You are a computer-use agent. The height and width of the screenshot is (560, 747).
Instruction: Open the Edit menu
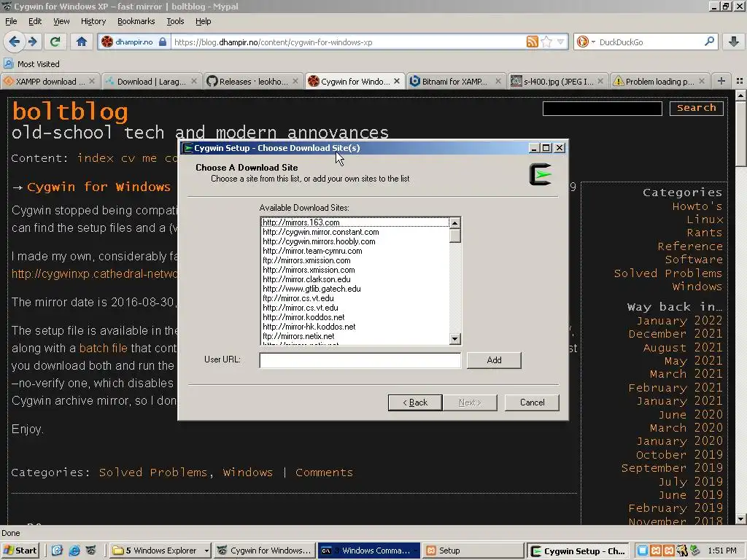pos(35,21)
